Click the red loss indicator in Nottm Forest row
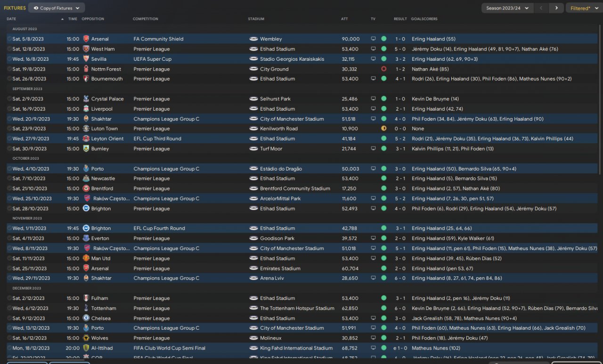The height and width of the screenshot is (364, 603). (x=383, y=69)
